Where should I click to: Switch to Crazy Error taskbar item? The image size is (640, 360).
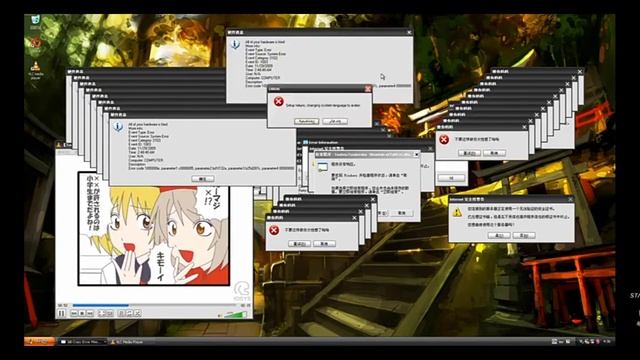click(x=83, y=342)
